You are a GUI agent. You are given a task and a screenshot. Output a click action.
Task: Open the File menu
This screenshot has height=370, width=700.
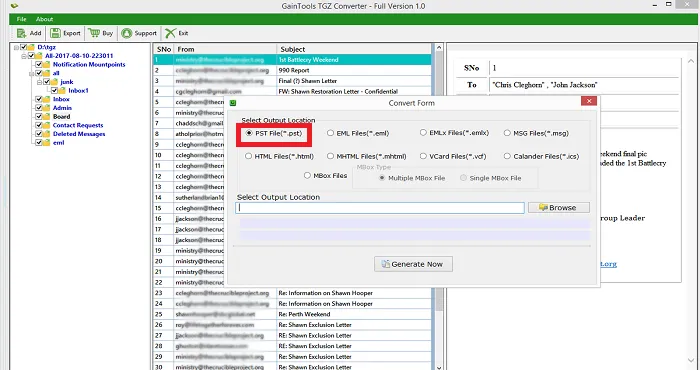coord(21,19)
